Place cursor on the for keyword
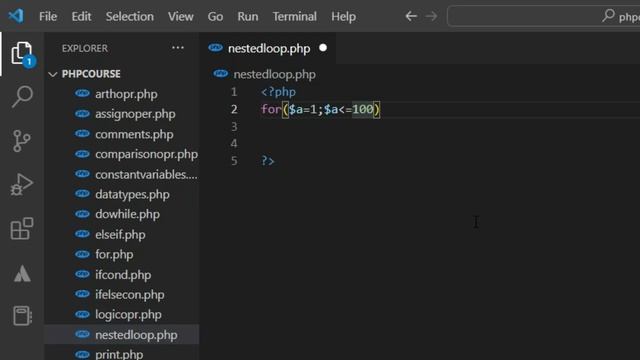 pyautogui.click(x=271, y=109)
